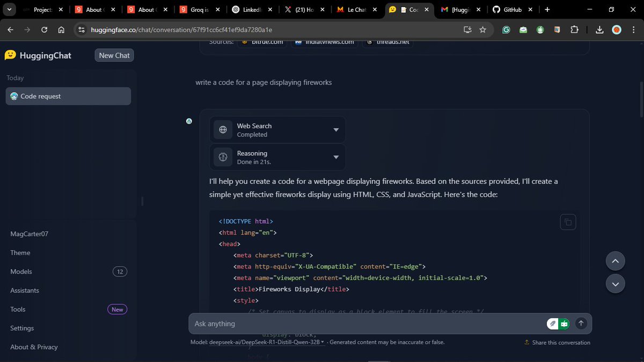
Task: Switch to the X (21) Home tab
Action: pyautogui.click(x=305, y=10)
